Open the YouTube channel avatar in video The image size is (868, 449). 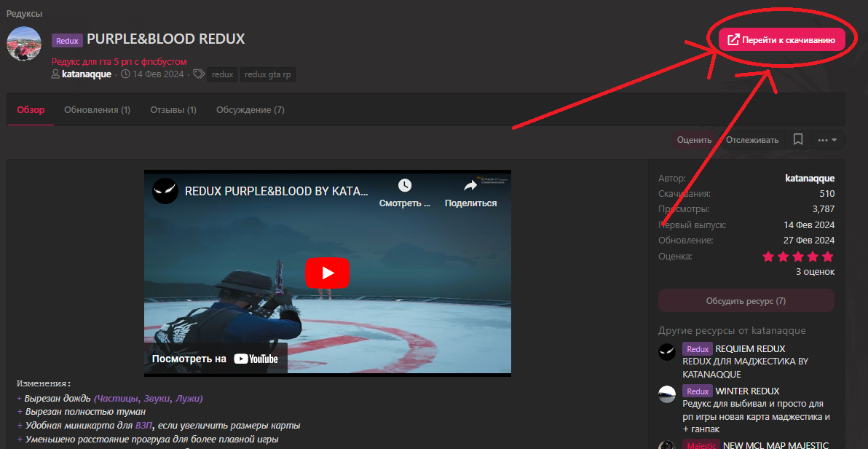(165, 191)
